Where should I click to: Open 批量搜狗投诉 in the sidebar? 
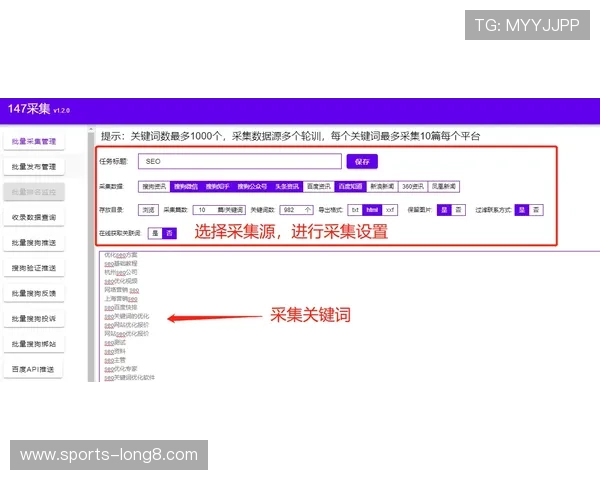34,318
